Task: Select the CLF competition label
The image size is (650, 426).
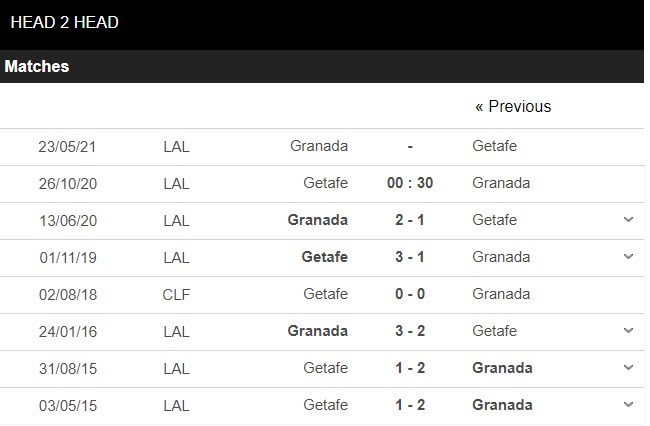Action: pyautogui.click(x=176, y=295)
